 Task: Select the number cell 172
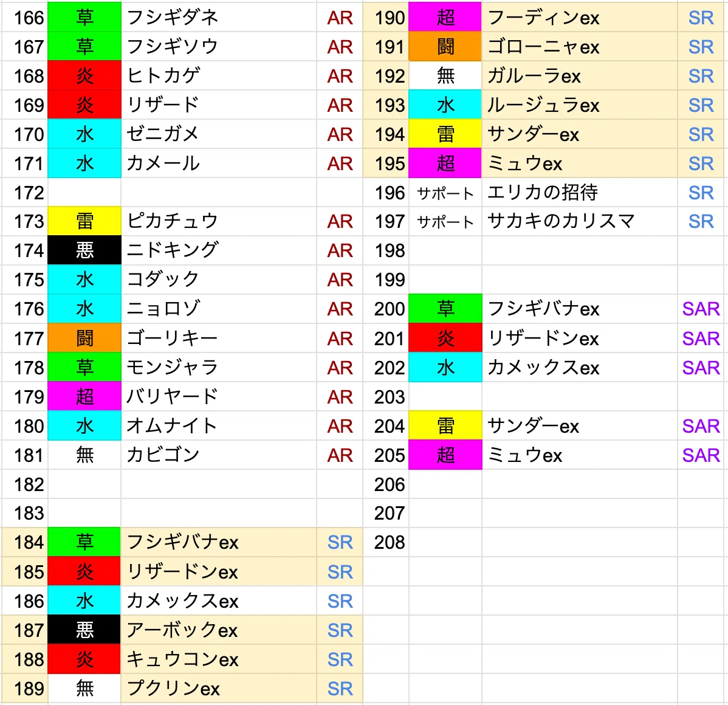24,192
